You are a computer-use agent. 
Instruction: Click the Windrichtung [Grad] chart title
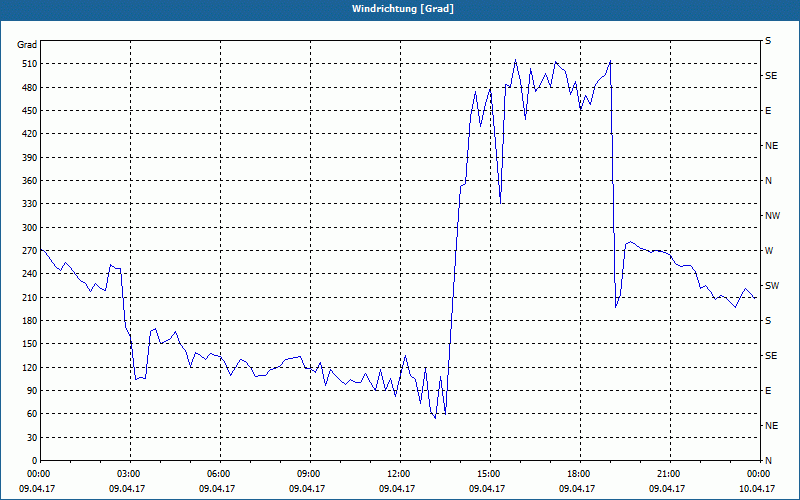pos(403,9)
